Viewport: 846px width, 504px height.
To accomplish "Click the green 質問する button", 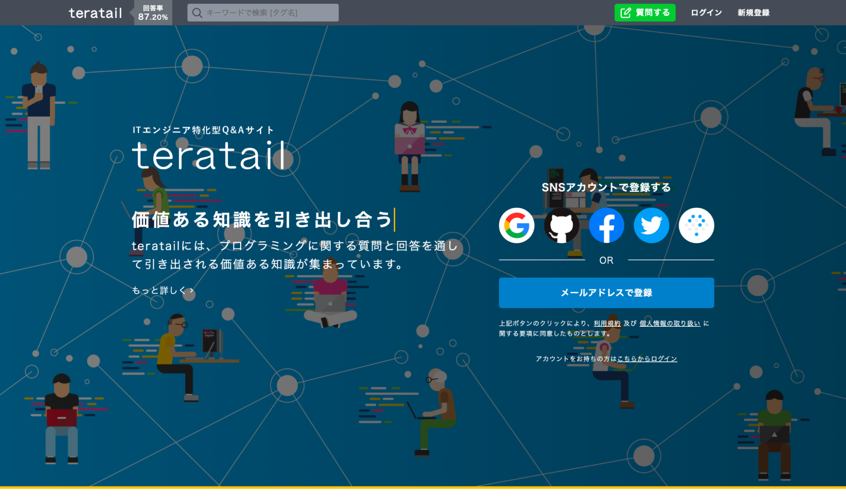I will (x=645, y=13).
